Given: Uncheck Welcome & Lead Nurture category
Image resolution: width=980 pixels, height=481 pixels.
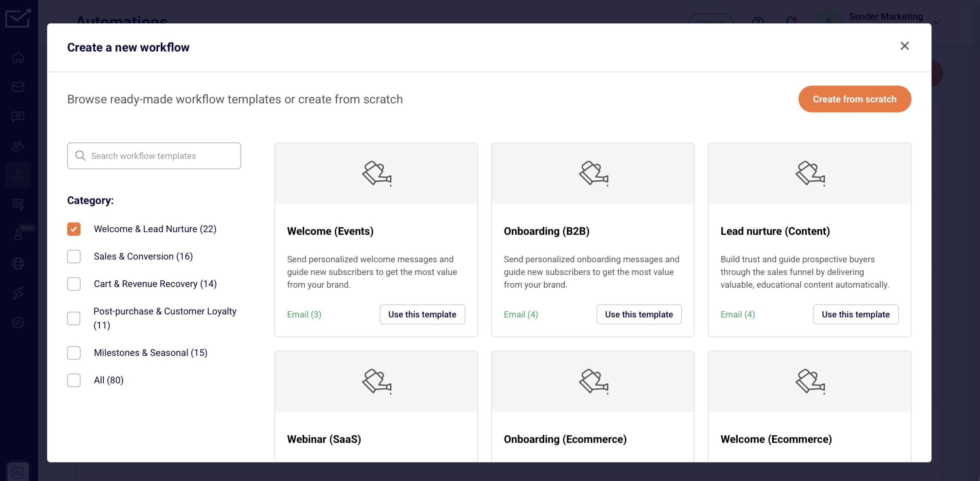Looking at the screenshot, I should (x=74, y=229).
